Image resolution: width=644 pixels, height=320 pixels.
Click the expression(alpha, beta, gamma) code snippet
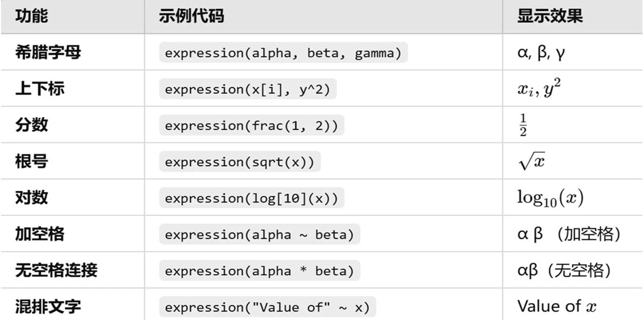click(x=283, y=55)
